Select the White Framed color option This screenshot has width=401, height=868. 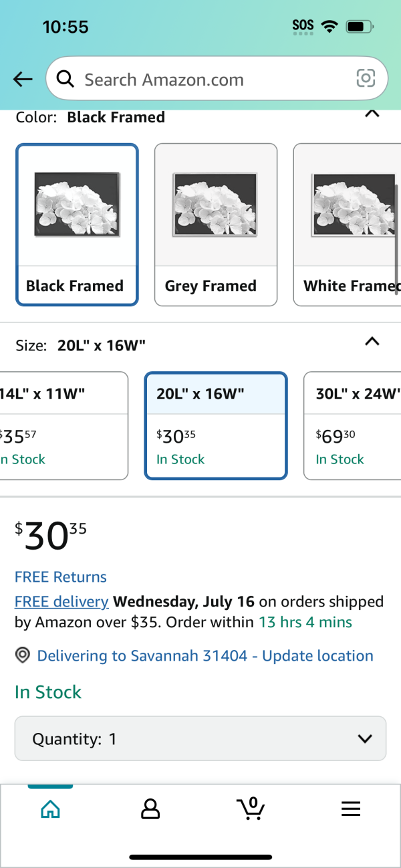pyautogui.click(x=347, y=225)
